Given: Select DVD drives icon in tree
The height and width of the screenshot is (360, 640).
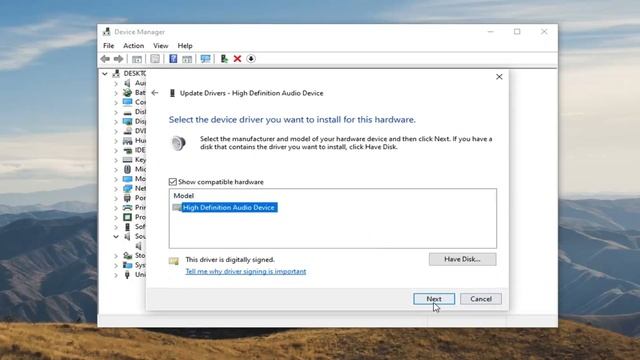Looking at the screenshot, I should coord(127,131).
